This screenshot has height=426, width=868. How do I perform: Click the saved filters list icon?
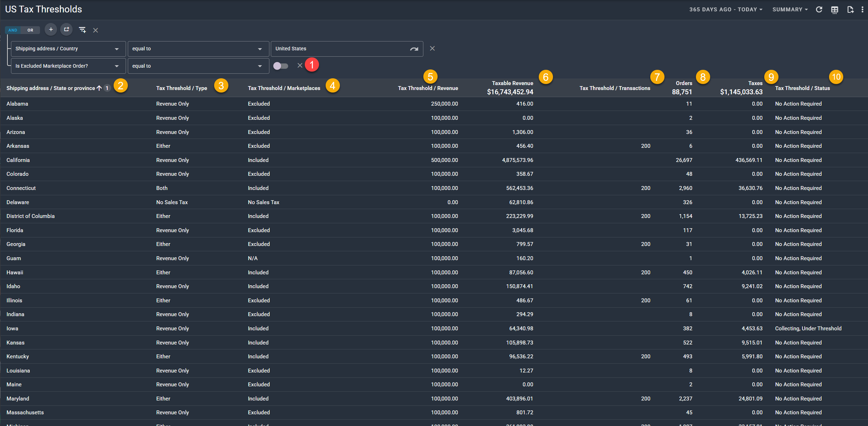tap(82, 30)
